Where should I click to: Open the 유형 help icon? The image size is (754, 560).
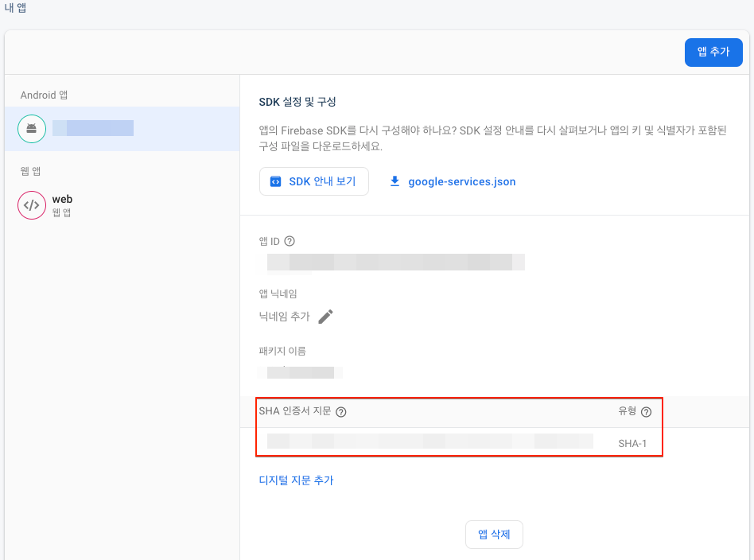coord(647,412)
